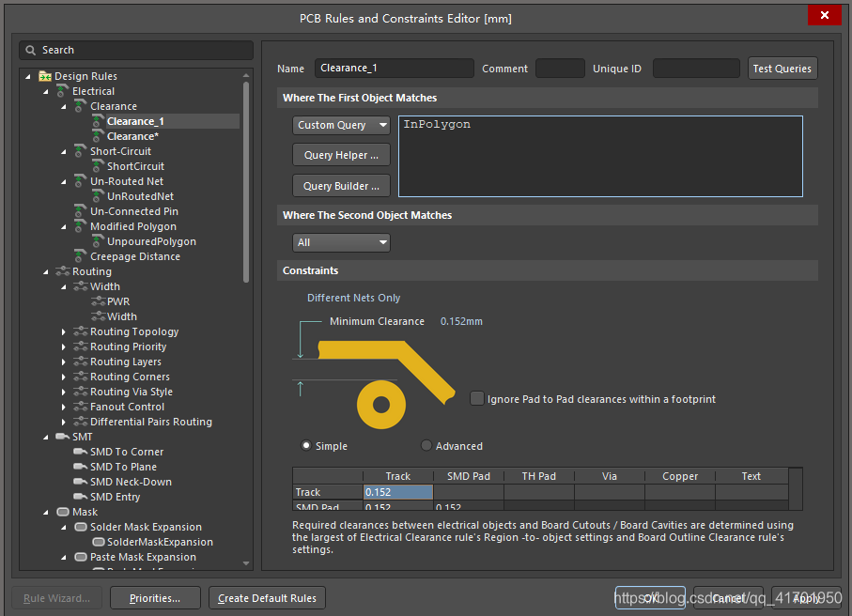Click the search magnifier icon
This screenshot has width=852, height=616.
coord(31,50)
